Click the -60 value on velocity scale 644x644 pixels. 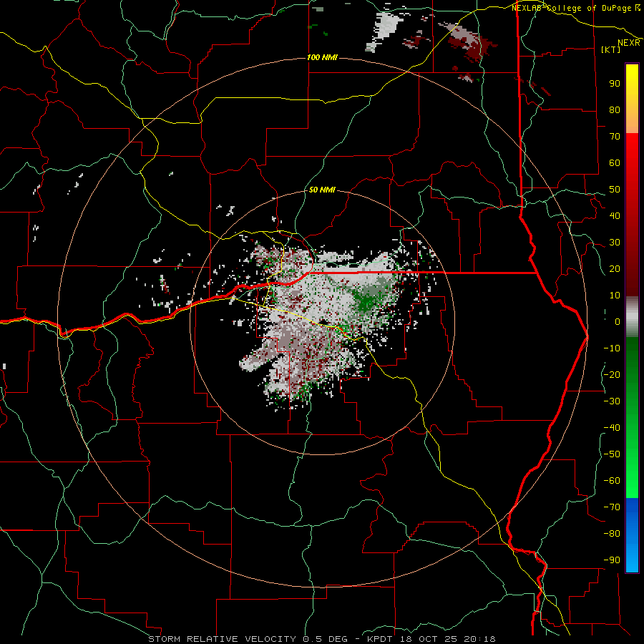(x=612, y=481)
